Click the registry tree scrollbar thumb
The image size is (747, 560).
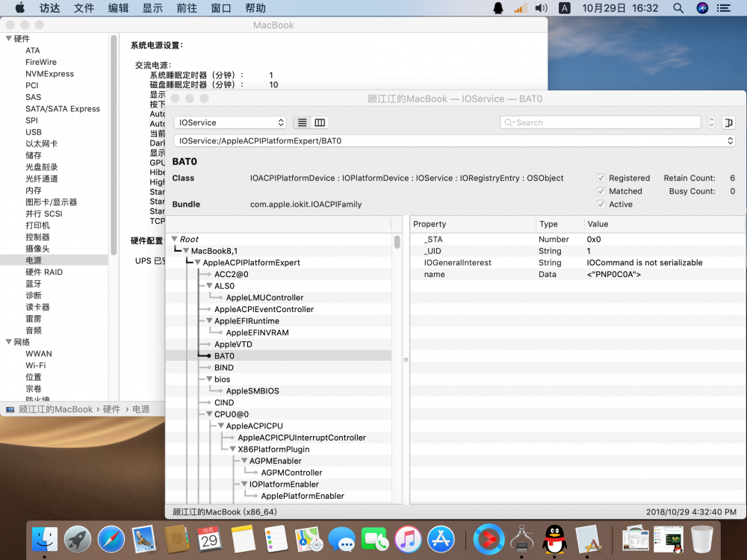click(397, 242)
